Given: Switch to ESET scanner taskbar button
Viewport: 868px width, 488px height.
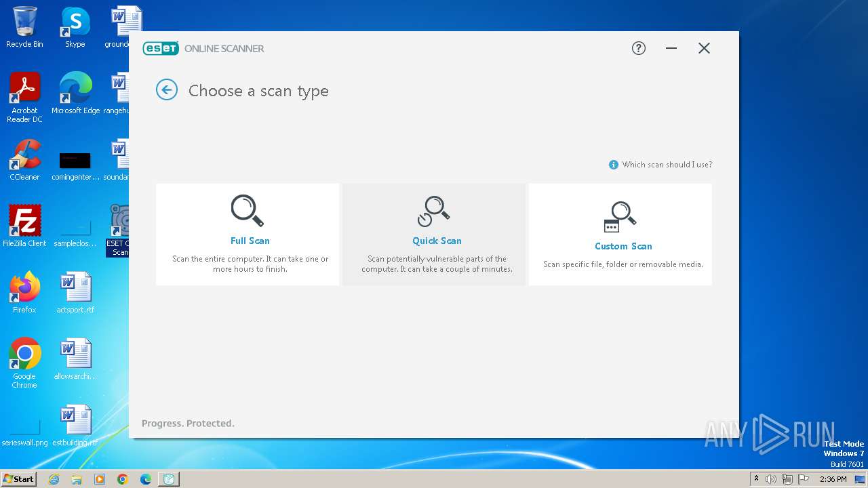Looking at the screenshot, I should pyautogui.click(x=169, y=479).
